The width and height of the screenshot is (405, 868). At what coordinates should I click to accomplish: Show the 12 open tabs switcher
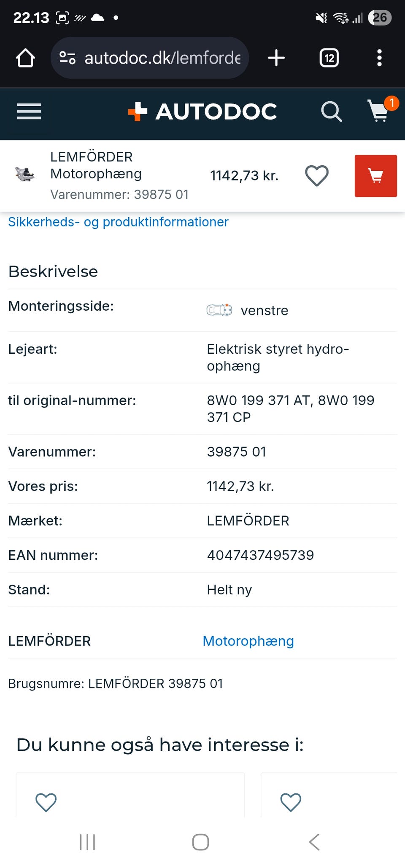329,58
